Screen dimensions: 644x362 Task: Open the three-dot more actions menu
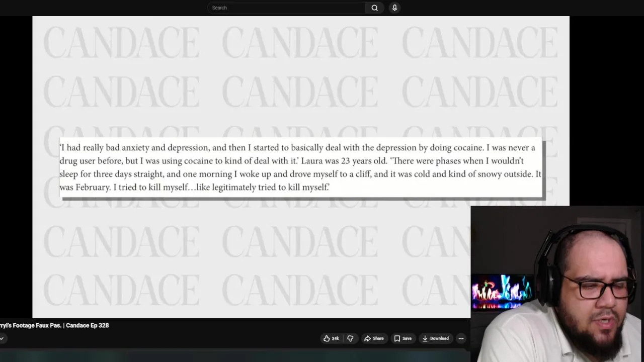click(461, 338)
